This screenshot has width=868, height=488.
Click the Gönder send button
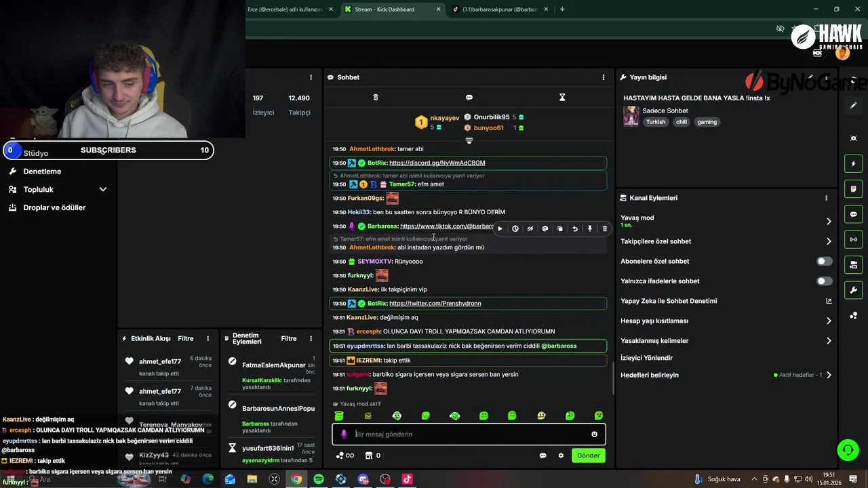point(588,455)
